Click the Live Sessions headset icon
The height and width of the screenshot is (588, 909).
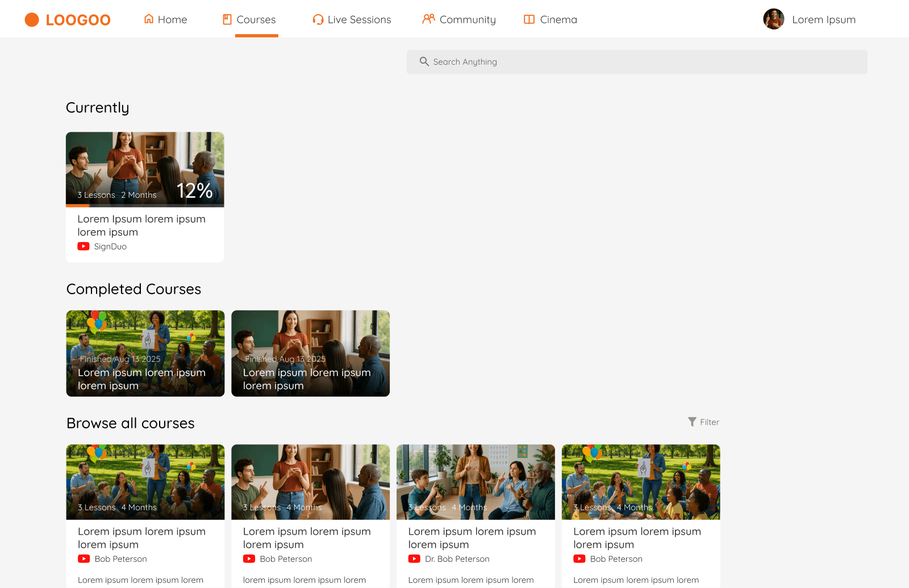coord(318,19)
